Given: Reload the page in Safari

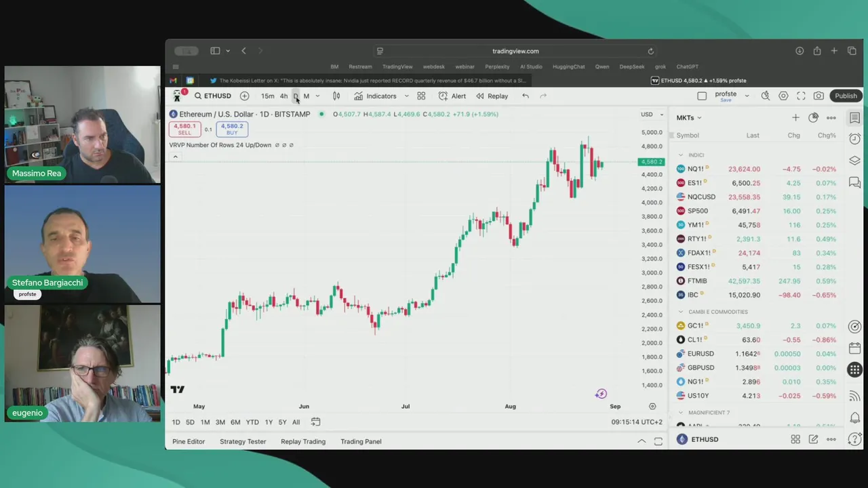Looking at the screenshot, I should [650, 51].
